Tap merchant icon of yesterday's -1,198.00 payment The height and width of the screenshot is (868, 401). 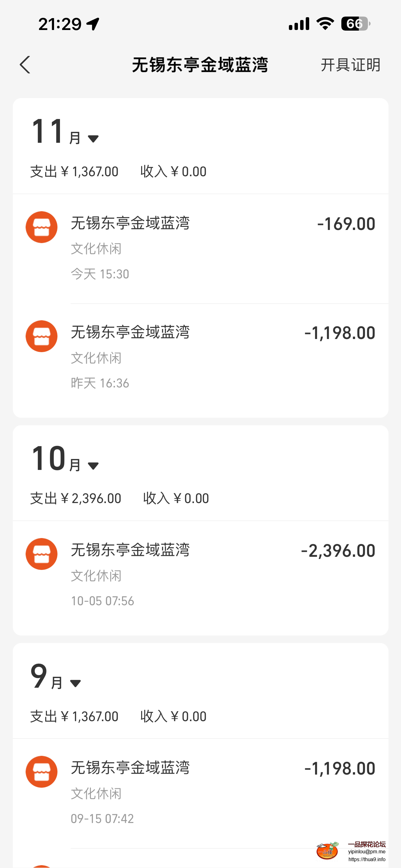tap(42, 336)
